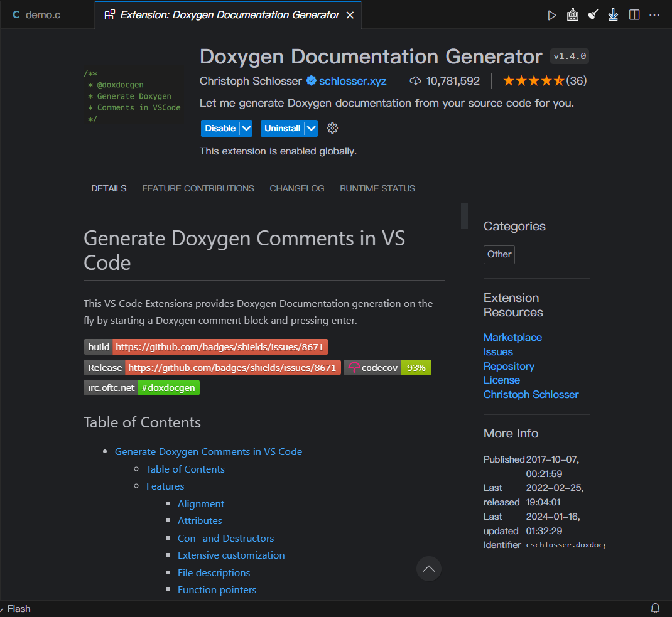Expand the Disable button dropdown arrow

[247, 128]
